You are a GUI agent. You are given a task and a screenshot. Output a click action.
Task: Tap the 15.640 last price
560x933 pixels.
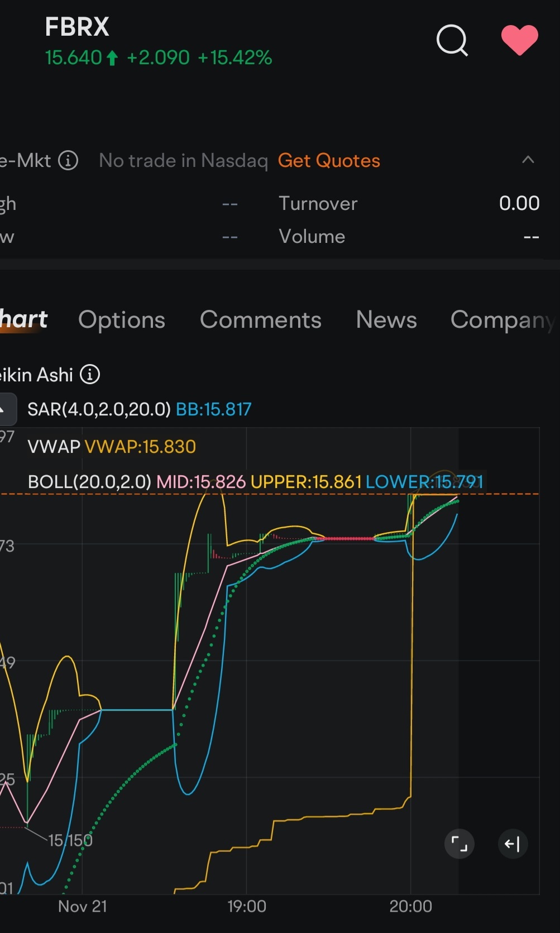[x=73, y=58]
